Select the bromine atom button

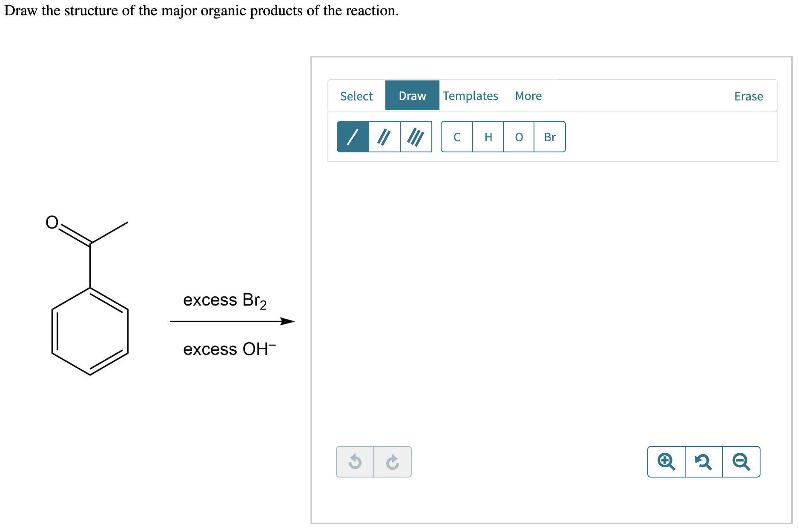click(x=550, y=137)
